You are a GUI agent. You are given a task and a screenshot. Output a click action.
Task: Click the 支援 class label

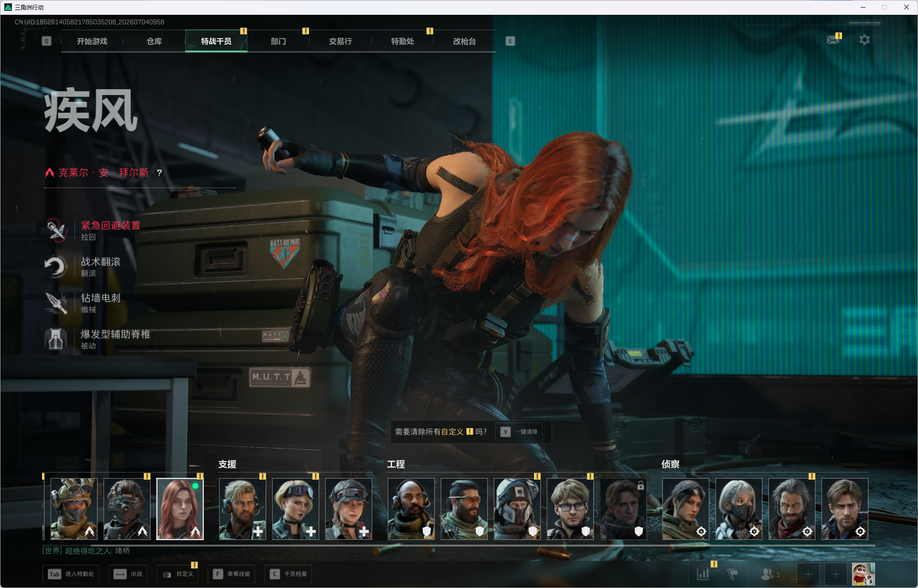click(x=227, y=464)
